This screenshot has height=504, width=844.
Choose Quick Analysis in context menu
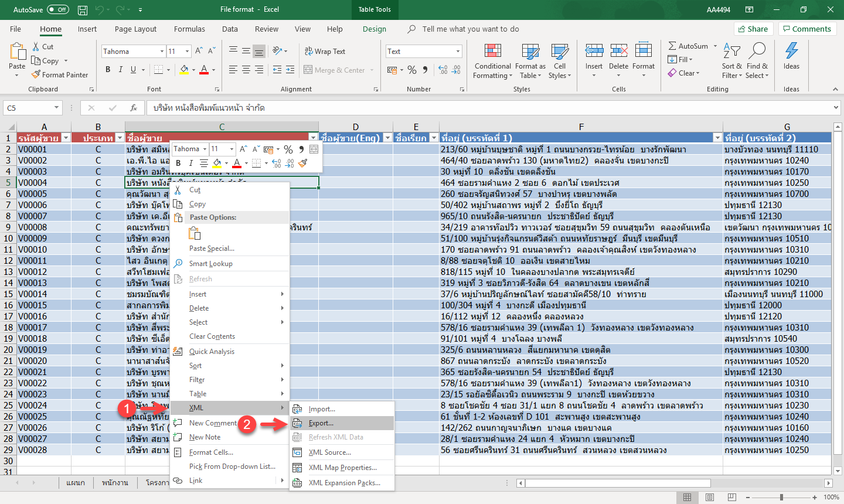230,352
